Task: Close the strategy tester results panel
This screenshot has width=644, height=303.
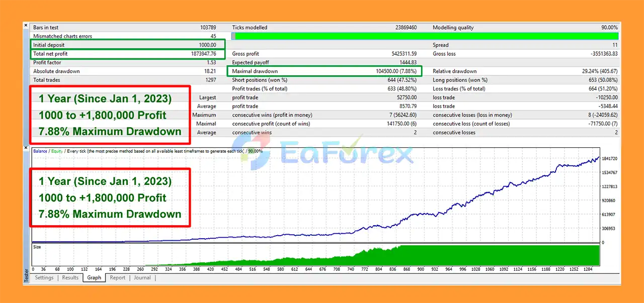Action: [x=26, y=25]
